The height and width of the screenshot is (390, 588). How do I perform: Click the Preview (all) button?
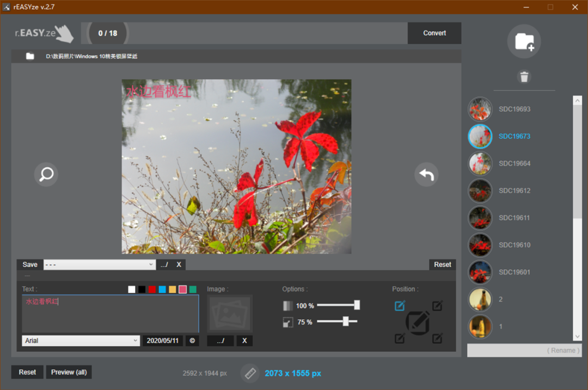coord(69,372)
